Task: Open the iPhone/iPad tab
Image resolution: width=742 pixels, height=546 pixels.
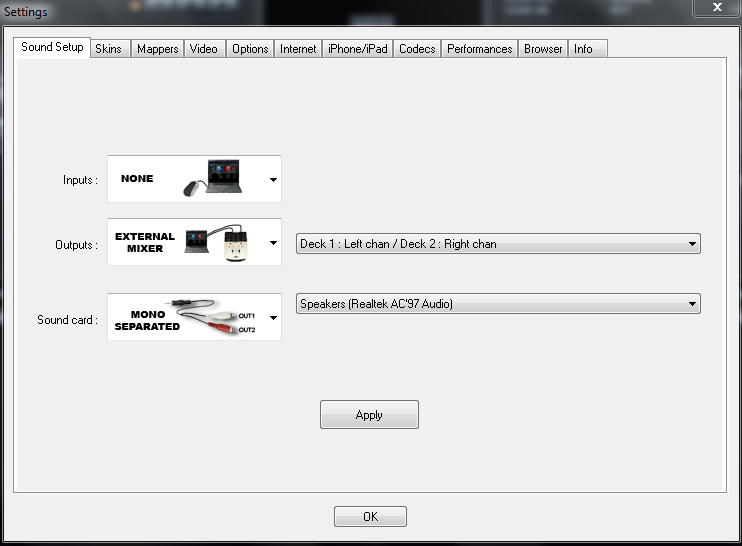Action: click(357, 49)
